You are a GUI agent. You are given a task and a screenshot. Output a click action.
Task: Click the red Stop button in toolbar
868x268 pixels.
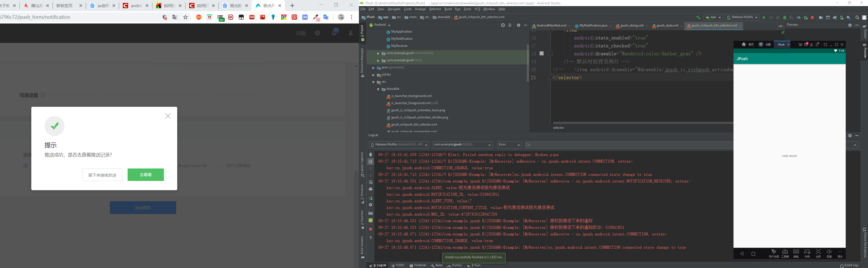812,17
